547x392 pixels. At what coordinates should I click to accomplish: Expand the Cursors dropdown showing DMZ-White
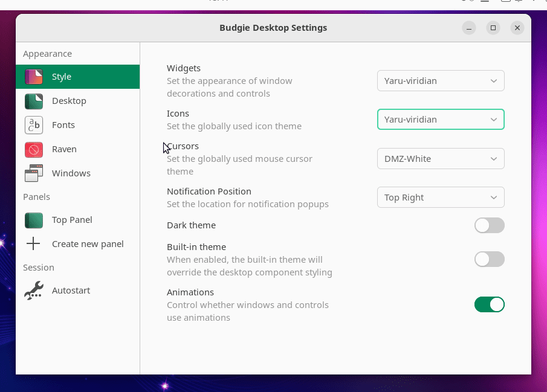(x=441, y=158)
